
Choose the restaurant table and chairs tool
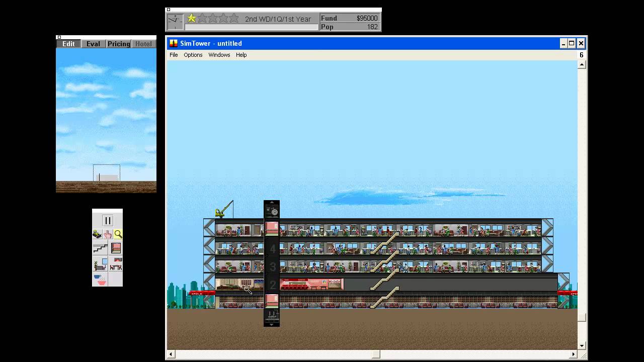point(116,264)
